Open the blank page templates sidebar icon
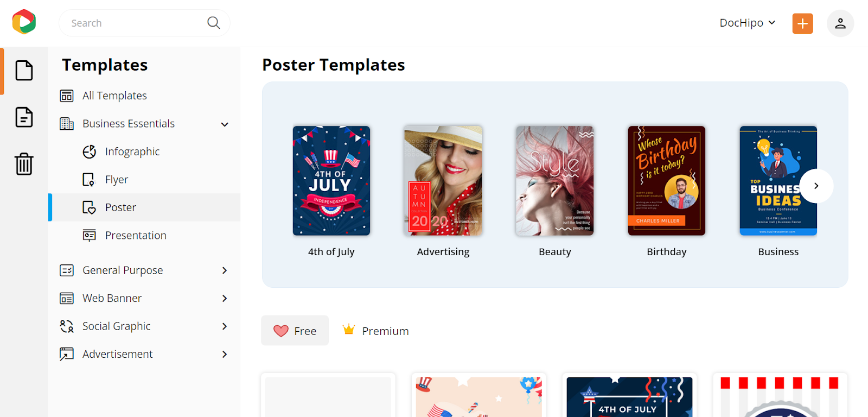The height and width of the screenshot is (417, 868). pos(24,71)
